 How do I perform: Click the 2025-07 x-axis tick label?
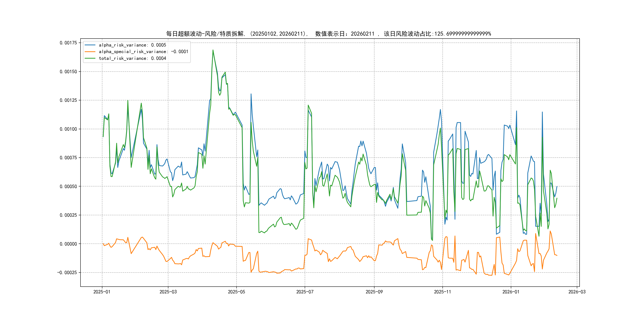tap(305, 292)
